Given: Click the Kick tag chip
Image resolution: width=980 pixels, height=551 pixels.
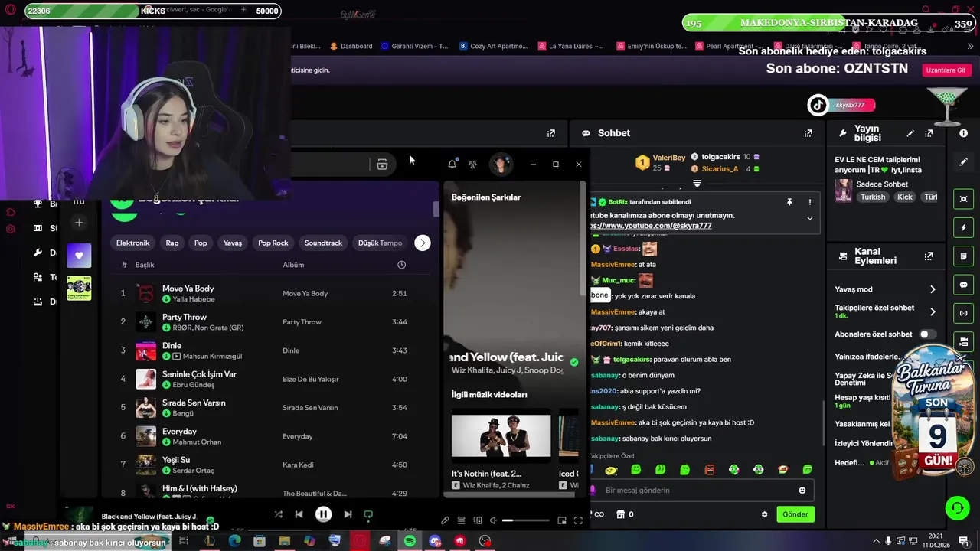Looking at the screenshot, I should [x=905, y=197].
